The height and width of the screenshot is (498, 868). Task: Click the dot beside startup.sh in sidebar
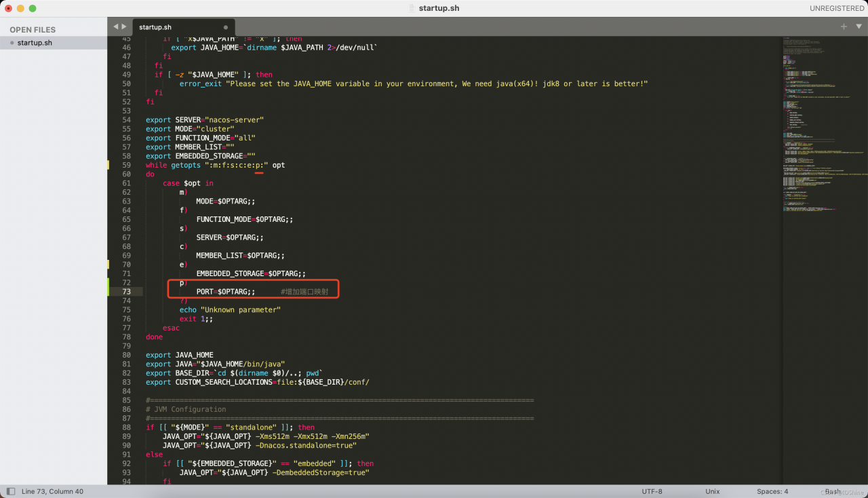point(12,43)
